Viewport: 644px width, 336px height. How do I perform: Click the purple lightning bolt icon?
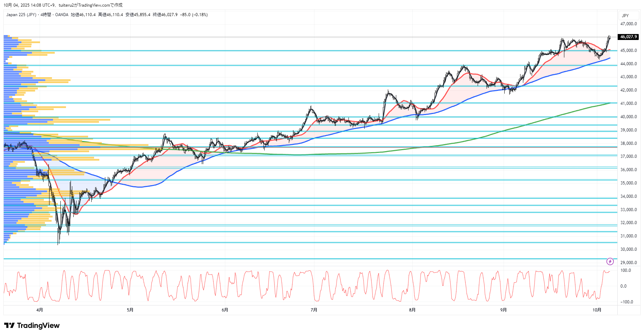click(610, 261)
